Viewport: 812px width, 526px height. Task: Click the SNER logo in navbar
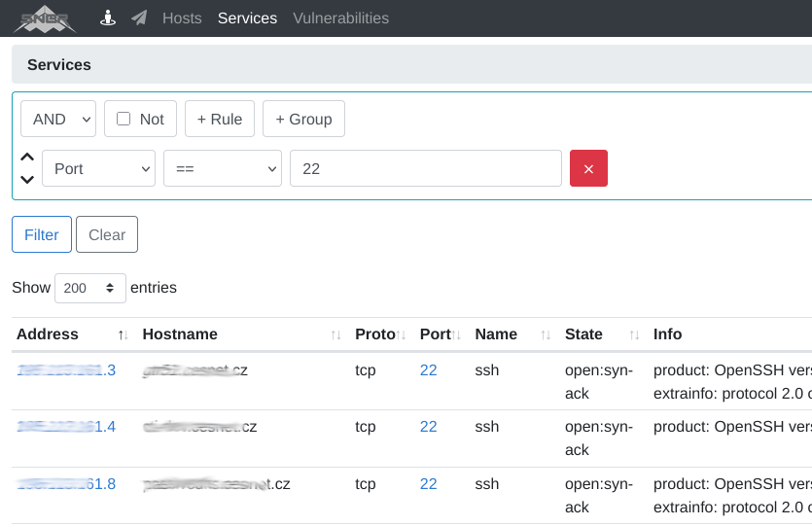[45, 18]
